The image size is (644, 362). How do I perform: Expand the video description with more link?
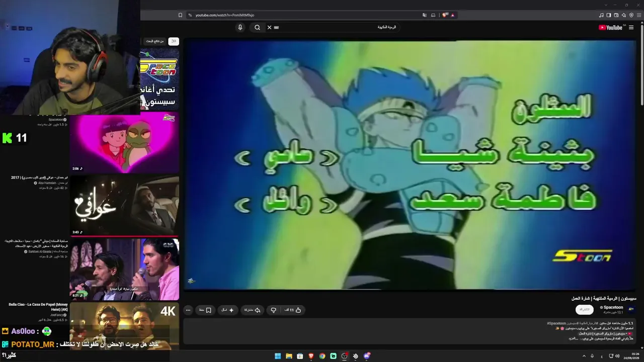[573, 338]
